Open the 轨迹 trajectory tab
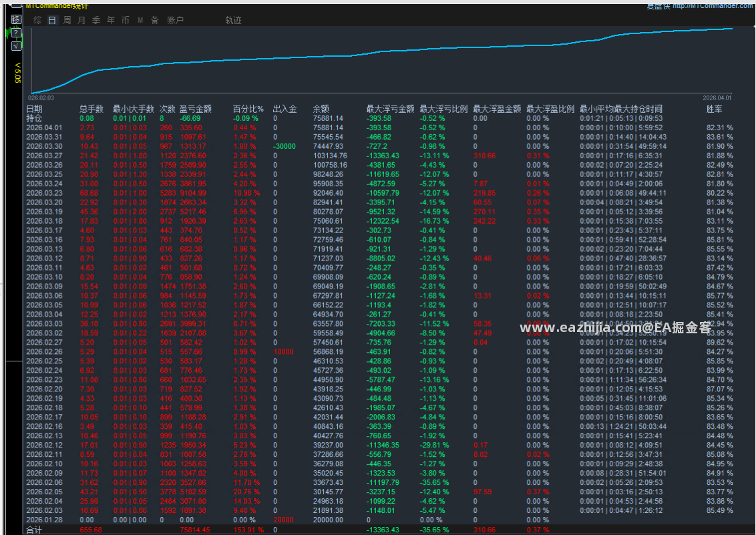Viewport: 756px width, 535px height. 233,20
